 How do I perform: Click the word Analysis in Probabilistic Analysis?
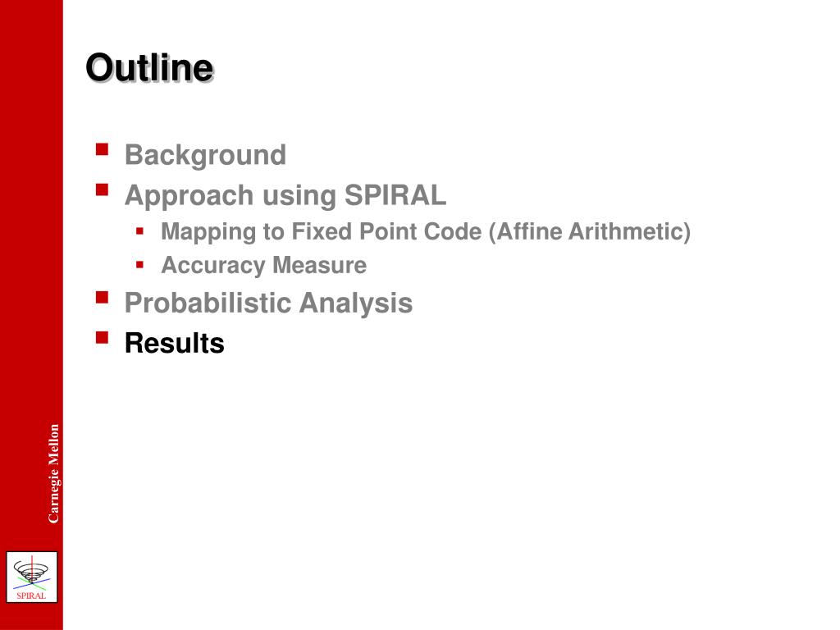[356, 304]
